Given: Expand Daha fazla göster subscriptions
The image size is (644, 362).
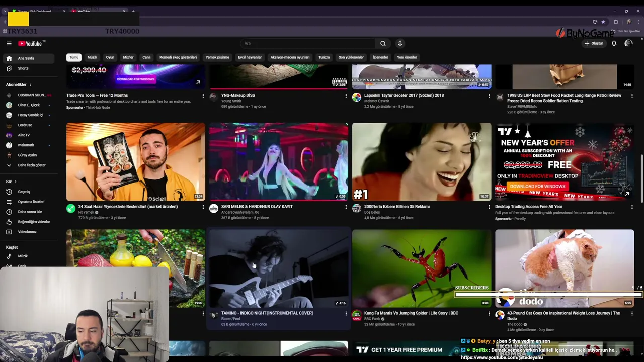Looking at the screenshot, I should pyautogui.click(x=28, y=165).
